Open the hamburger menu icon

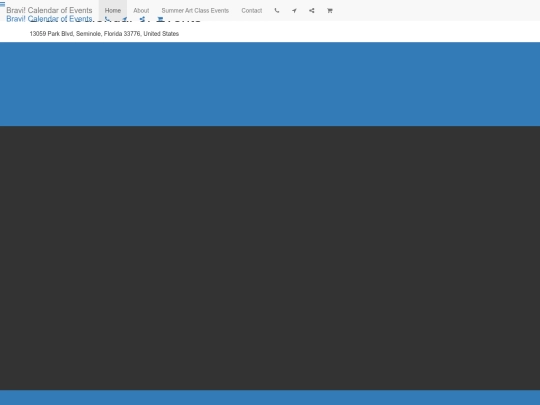2,4
